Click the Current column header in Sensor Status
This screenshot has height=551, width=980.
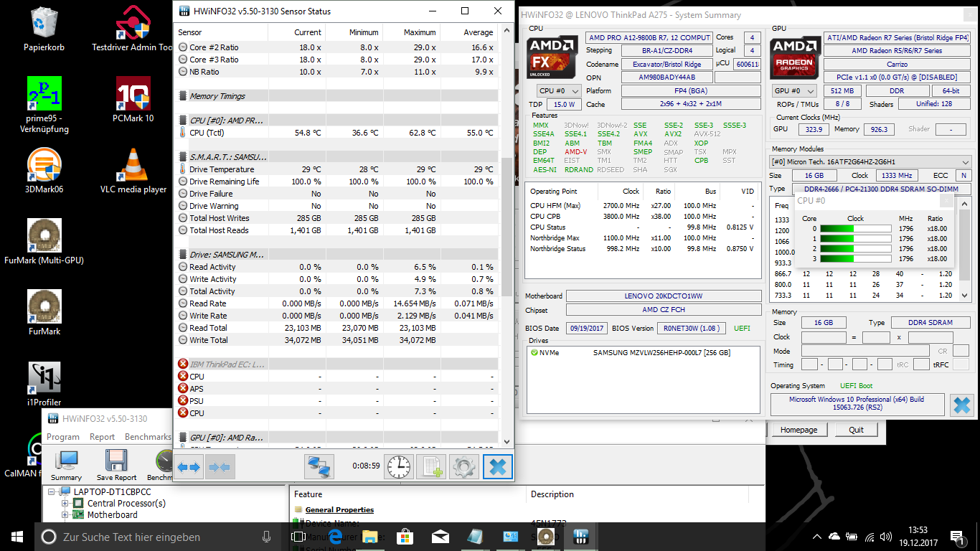click(x=296, y=32)
